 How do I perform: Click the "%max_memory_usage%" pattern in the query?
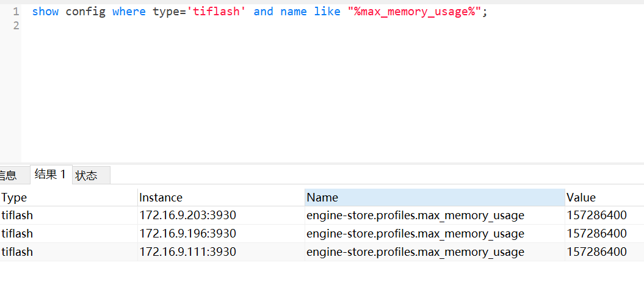(x=414, y=12)
